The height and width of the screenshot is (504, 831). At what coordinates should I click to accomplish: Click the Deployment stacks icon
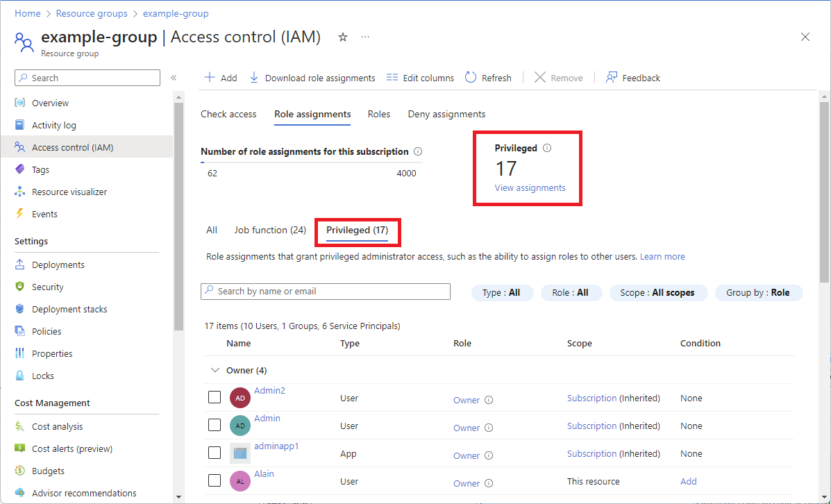[x=19, y=309]
